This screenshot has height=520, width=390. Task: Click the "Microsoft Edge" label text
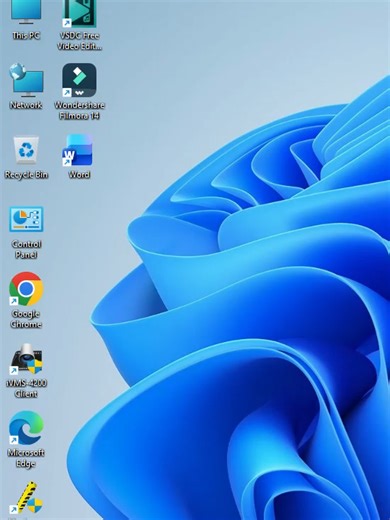point(26,458)
